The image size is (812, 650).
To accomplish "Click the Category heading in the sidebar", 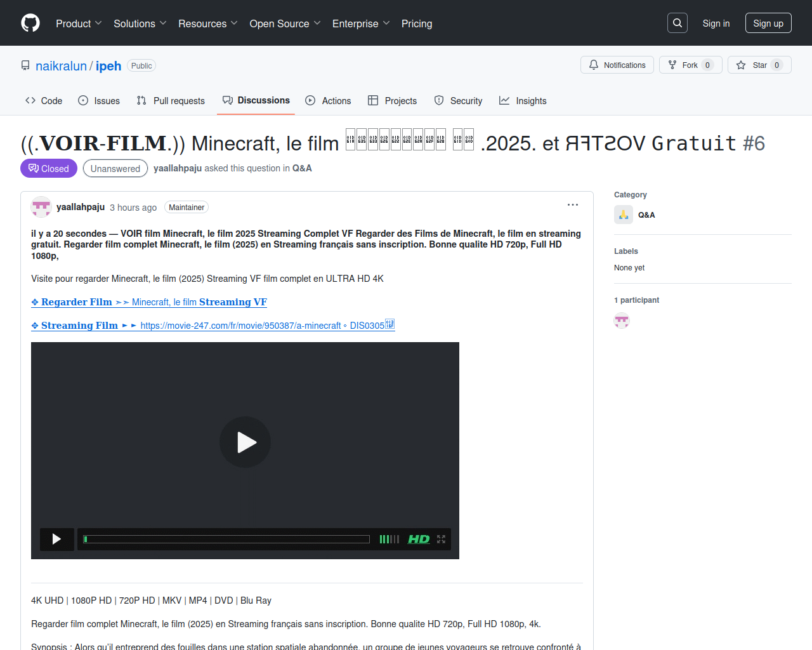I will (631, 195).
